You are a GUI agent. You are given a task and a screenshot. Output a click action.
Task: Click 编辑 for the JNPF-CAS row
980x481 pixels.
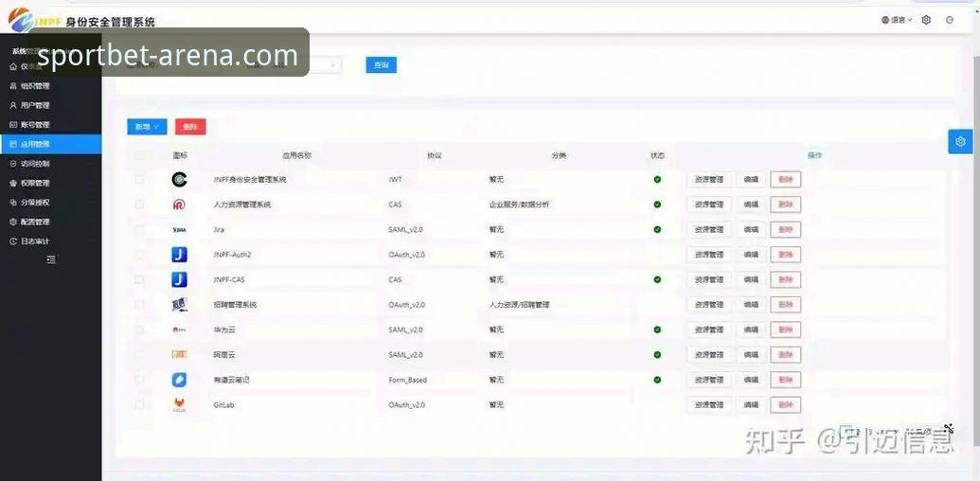pos(751,279)
